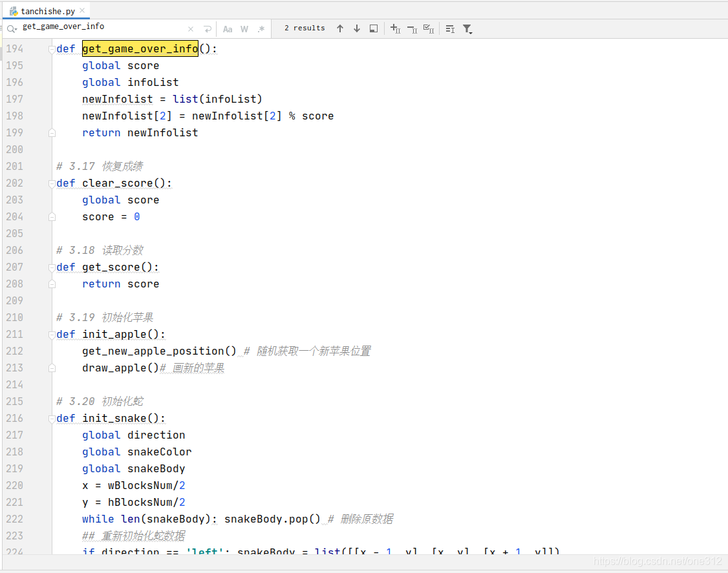Select all occurrences of search term
This screenshot has height=573, width=728.
(x=429, y=29)
